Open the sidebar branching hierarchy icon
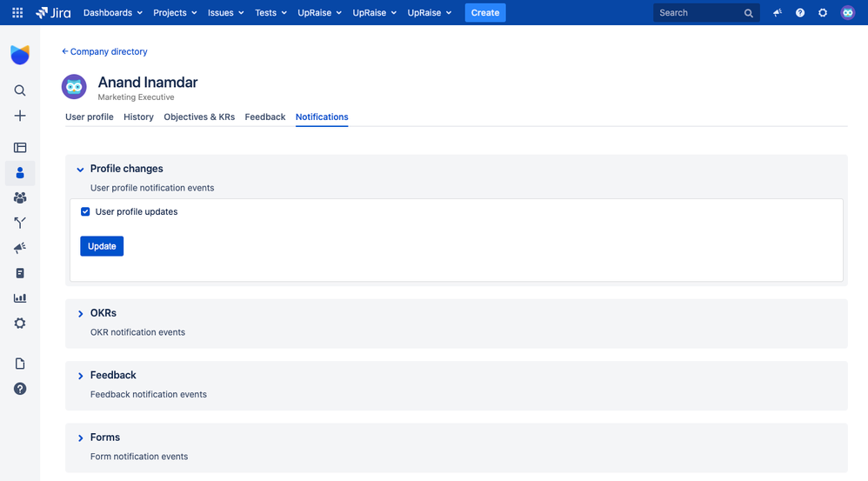868x481 pixels. click(x=20, y=223)
